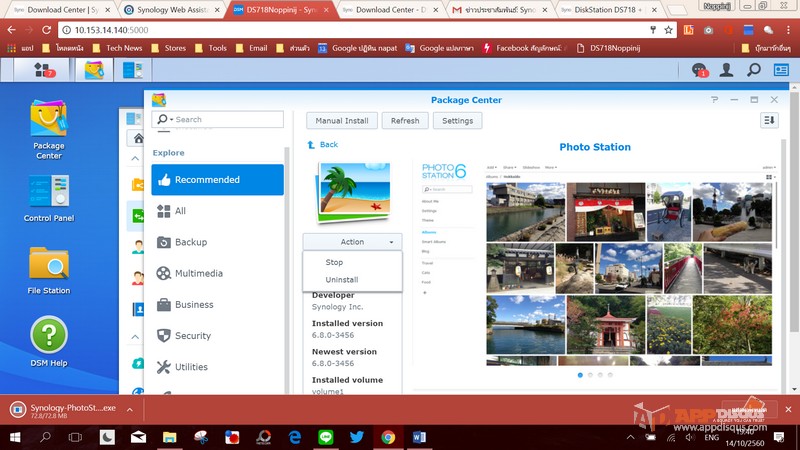Open Chrome from the Windows taskbar
The width and height of the screenshot is (800, 450).
coord(388,437)
